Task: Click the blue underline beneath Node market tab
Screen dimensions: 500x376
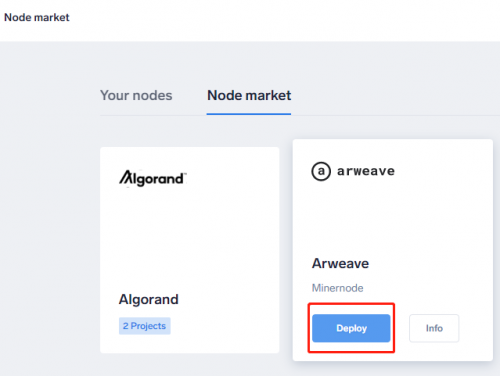Action: point(249,114)
